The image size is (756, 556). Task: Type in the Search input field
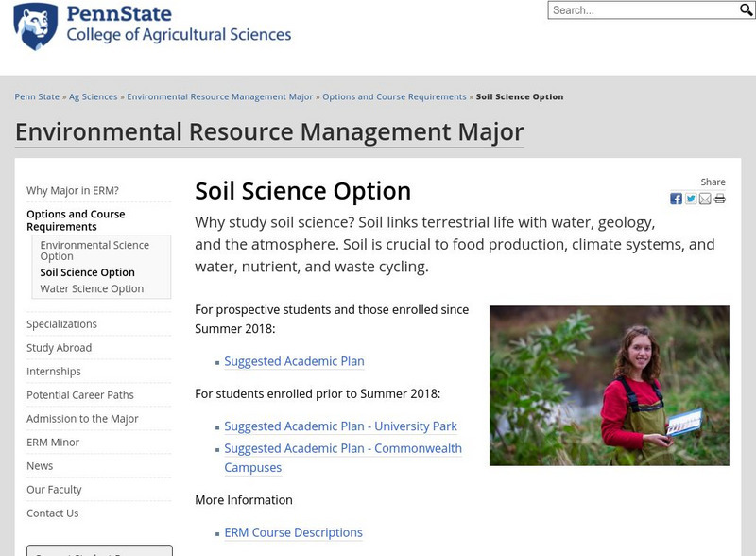643,10
